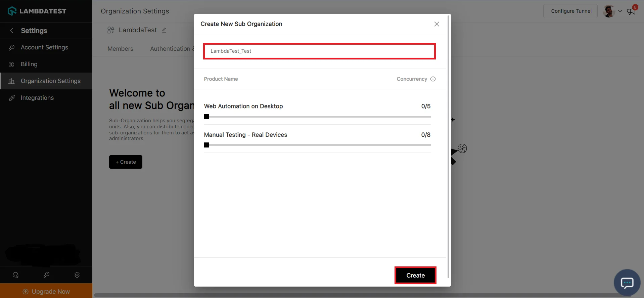Click the LambdaTest logo in sidebar
The width and height of the screenshot is (644, 298).
pos(37,11)
